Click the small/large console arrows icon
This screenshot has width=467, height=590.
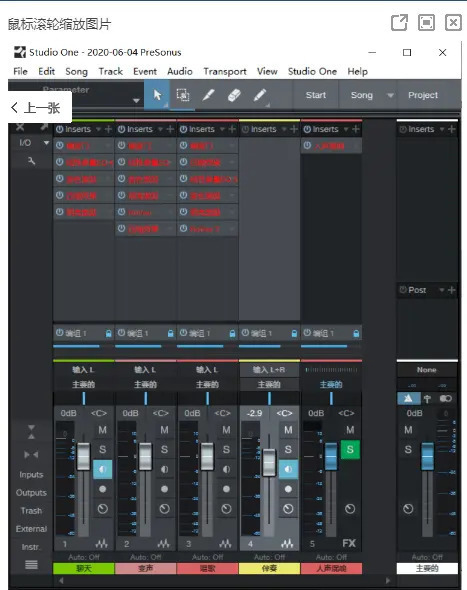[31, 432]
